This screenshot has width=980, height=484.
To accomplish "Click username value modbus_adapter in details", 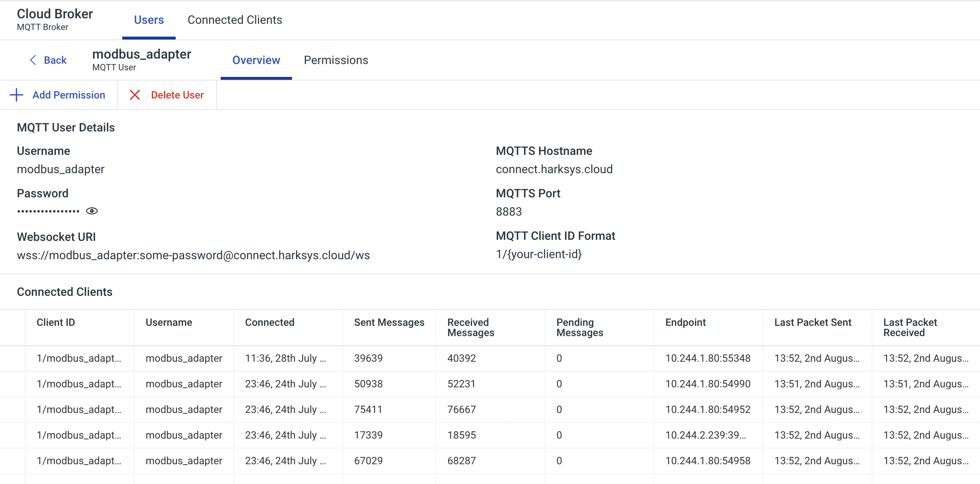I will [60, 169].
